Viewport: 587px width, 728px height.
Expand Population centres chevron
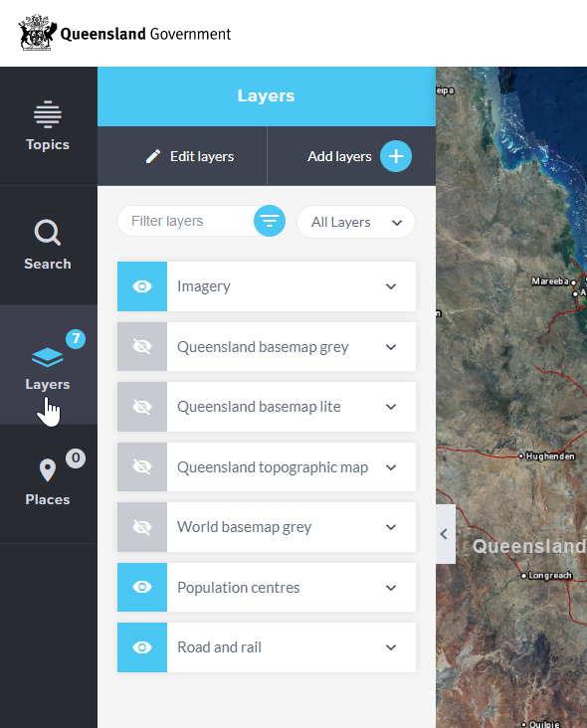tap(391, 588)
